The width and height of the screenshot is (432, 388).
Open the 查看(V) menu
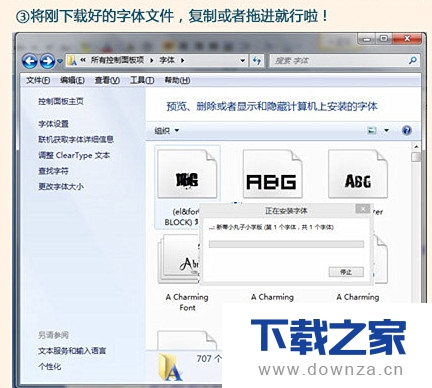107,80
